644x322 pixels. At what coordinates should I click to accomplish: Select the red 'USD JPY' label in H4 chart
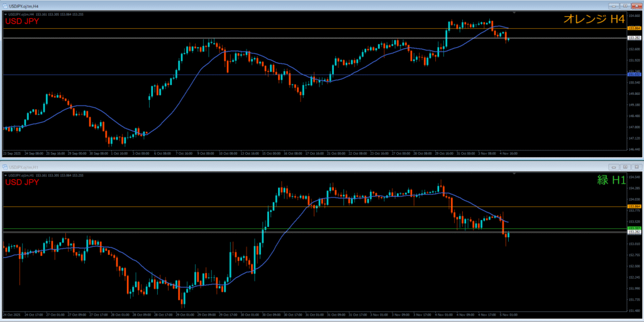tap(21, 21)
